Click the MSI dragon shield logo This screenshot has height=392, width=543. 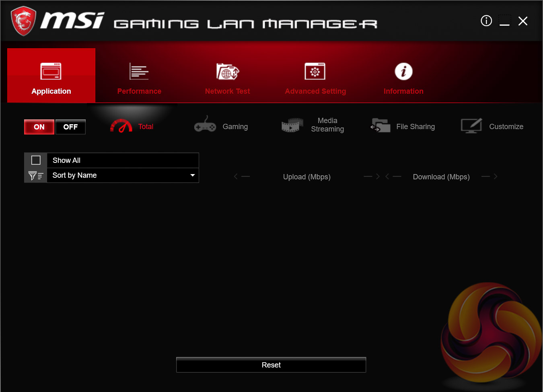[23, 21]
